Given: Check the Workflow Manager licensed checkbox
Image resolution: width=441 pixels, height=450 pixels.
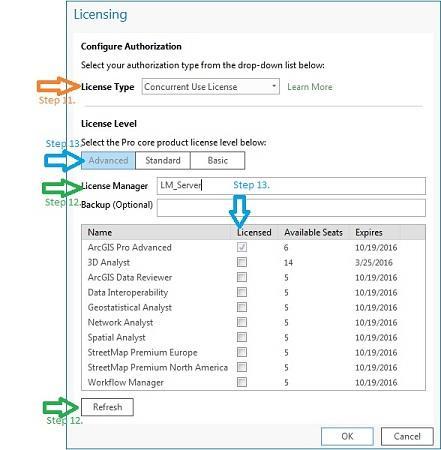Looking at the screenshot, I should click(242, 382).
